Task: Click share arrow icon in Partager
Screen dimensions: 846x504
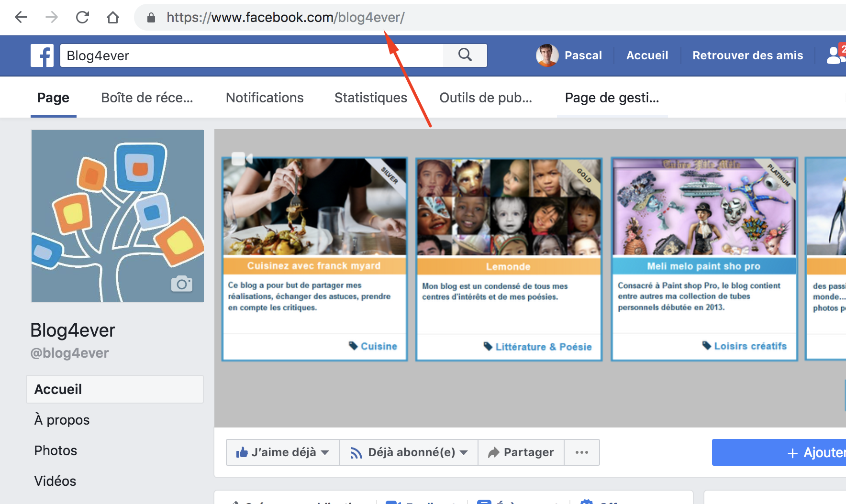Action: point(493,452)
